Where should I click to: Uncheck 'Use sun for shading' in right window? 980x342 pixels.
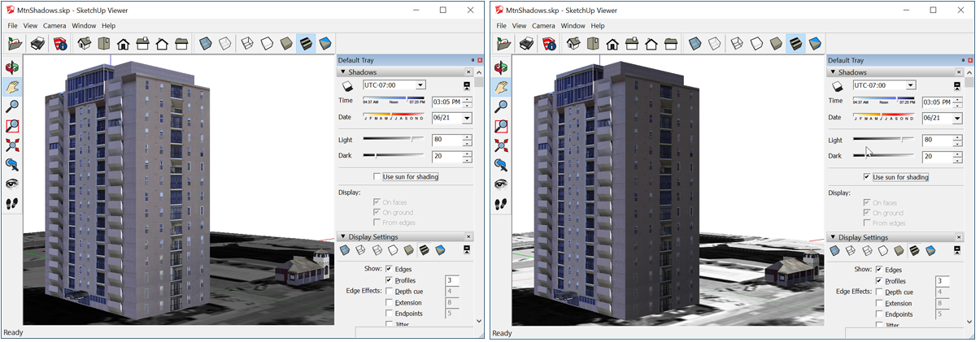click(867, 176)
